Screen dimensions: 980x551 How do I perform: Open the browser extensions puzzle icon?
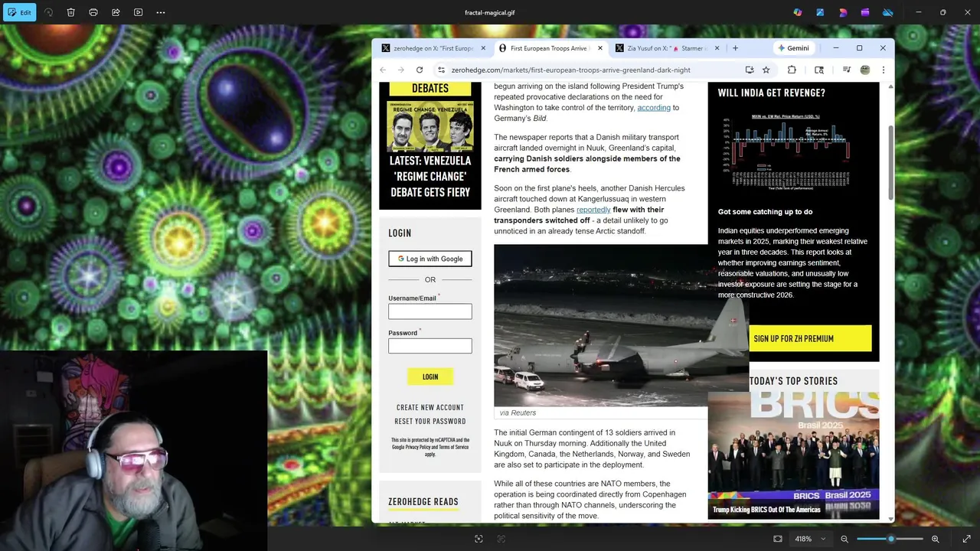point(792,70)
